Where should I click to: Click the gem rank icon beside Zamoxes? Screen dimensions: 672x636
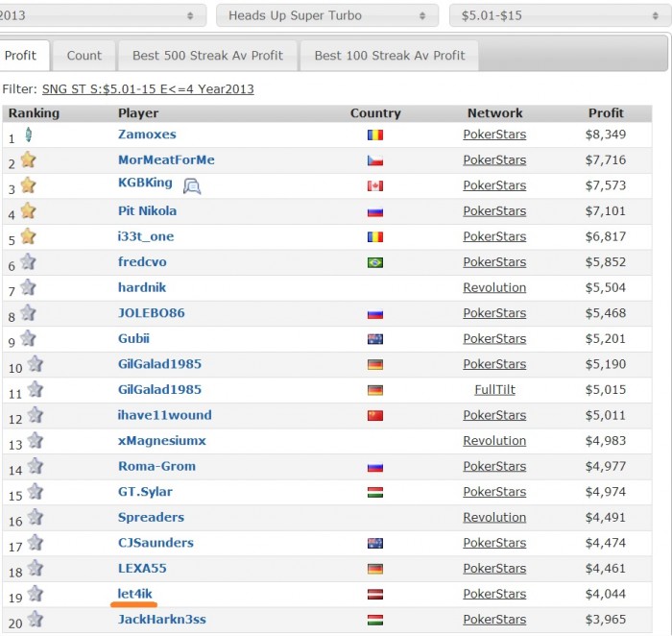coord(28,135)
